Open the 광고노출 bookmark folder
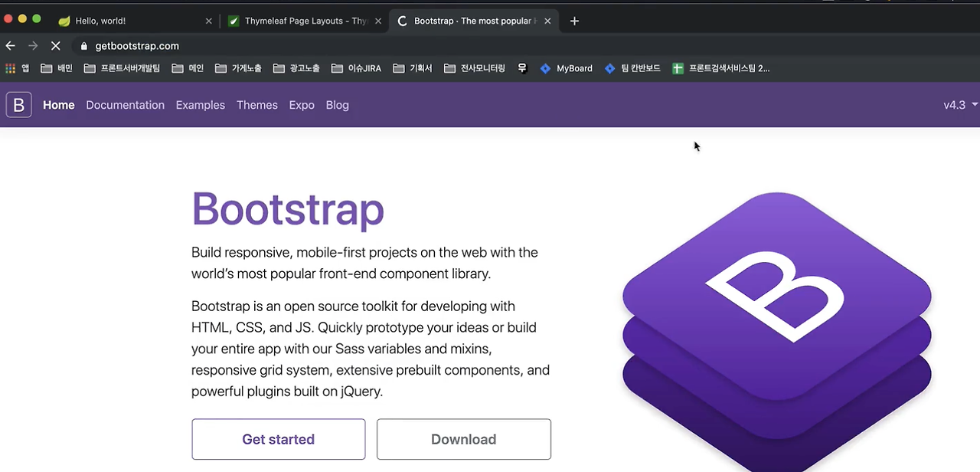 (x=296, y=68)
